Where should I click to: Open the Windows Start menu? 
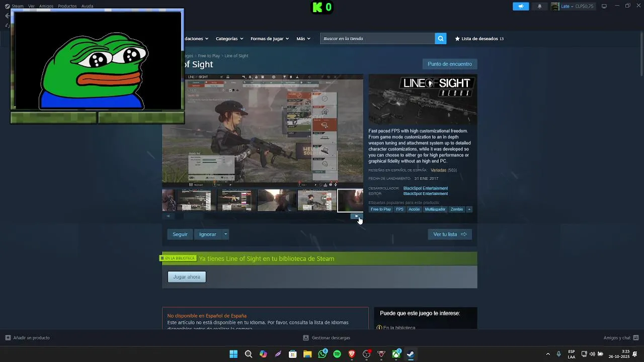point(233,354)
